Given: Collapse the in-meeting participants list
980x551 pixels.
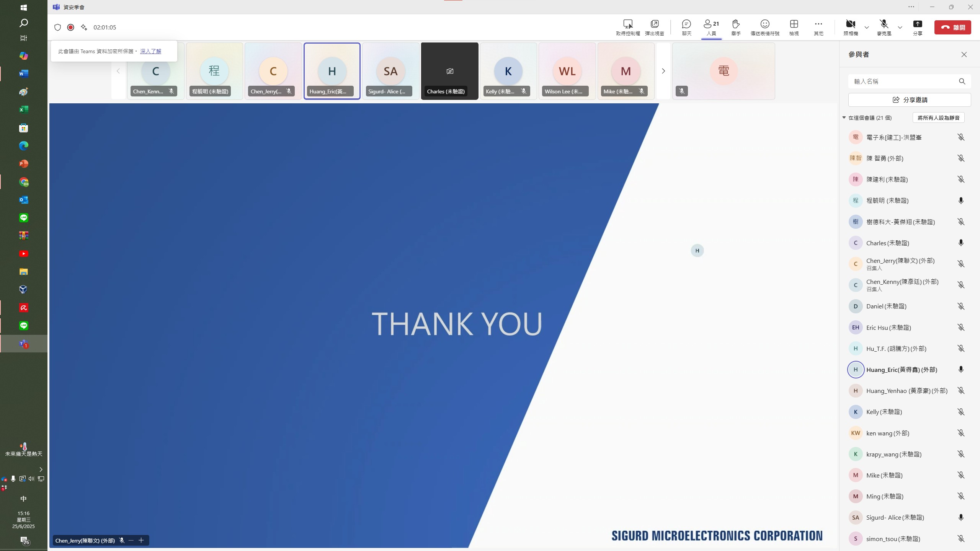Looking at the screenshot, I should [x=844, y=117].
